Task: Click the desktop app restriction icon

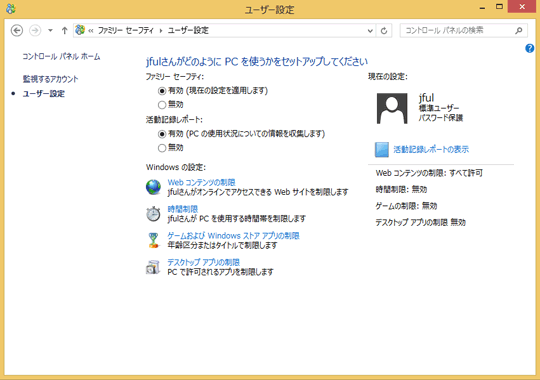Action: [153, 267]
